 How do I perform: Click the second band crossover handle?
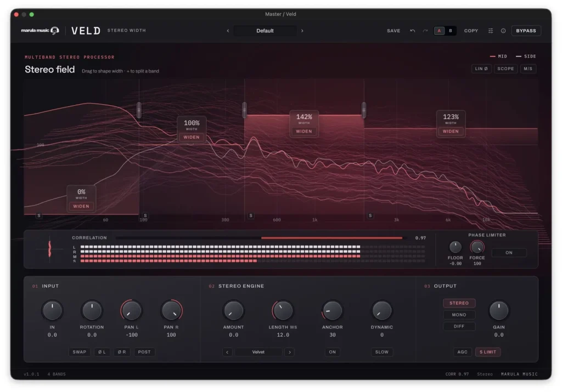[x=244, y=110]
